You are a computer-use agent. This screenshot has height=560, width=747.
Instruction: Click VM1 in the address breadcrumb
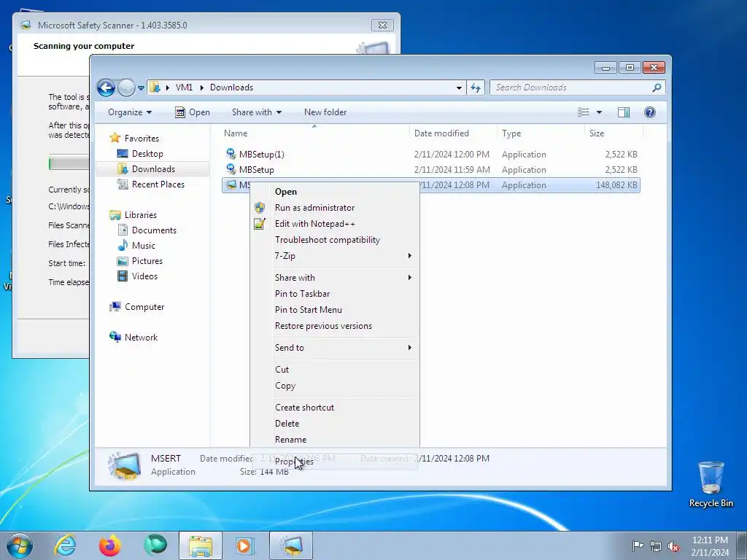184,87
